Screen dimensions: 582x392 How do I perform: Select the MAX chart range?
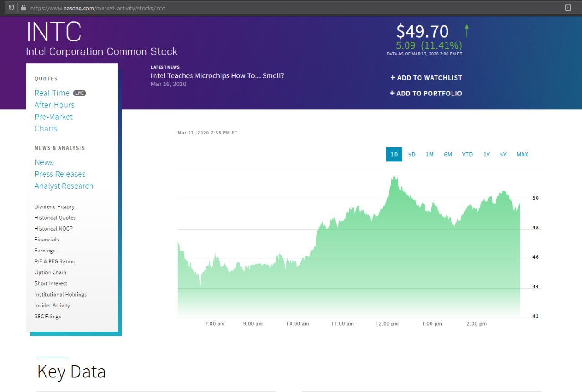[522, 155]
